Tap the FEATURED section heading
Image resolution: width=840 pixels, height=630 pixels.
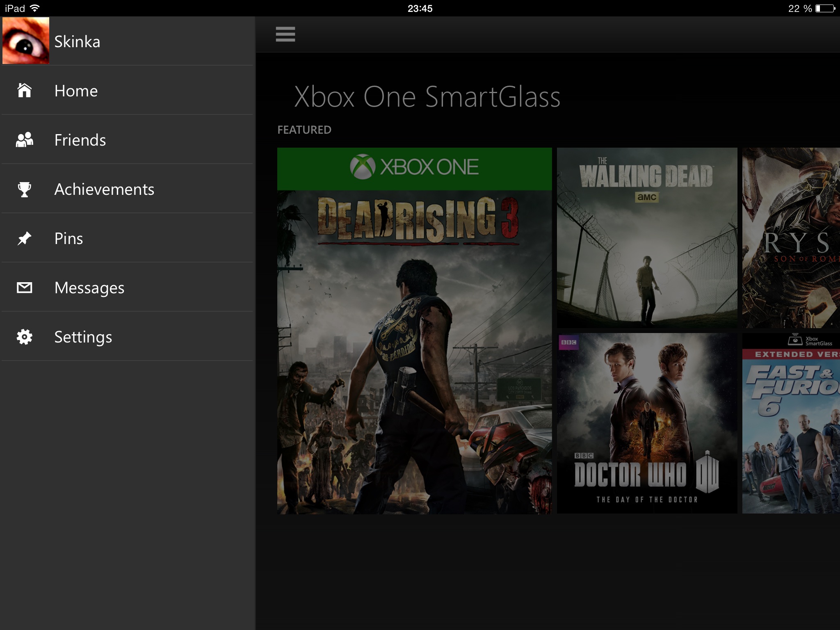pyautogui.click(x=304, y=130)
